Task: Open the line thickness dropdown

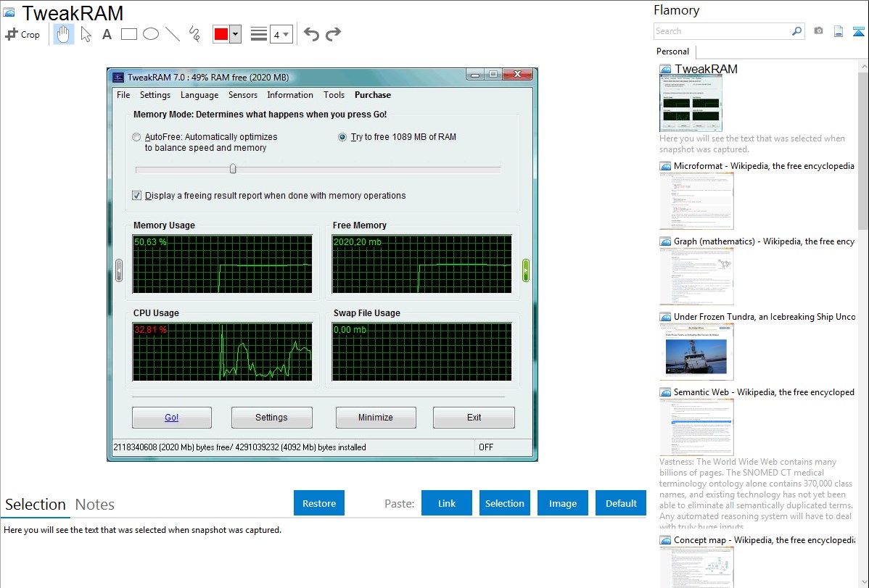Action: 281,34
